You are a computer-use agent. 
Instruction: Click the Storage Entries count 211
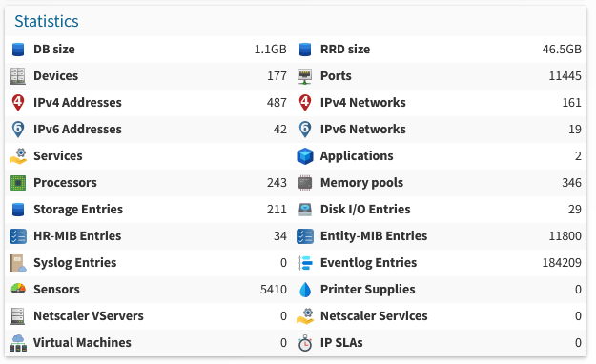[x=277, y=210]
